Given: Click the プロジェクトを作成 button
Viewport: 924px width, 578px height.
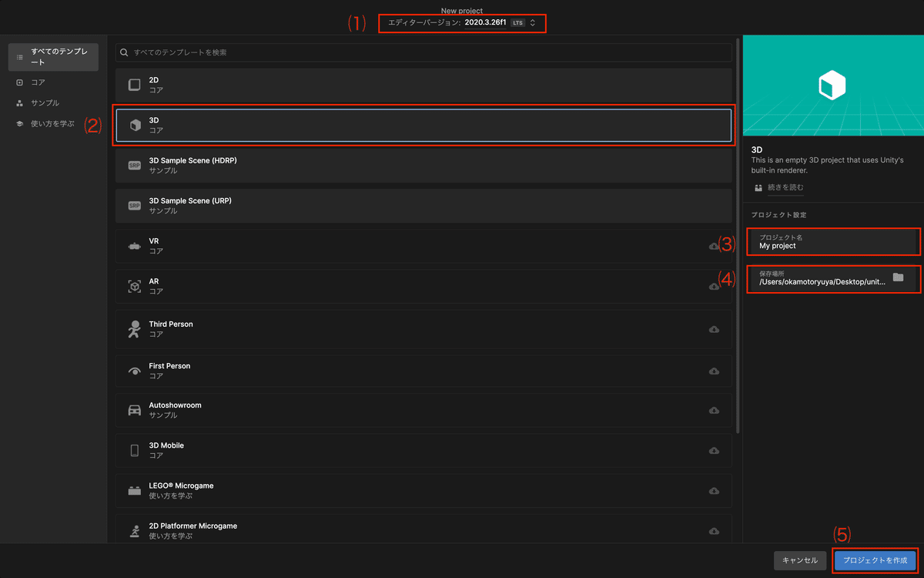Looking at the screenshot, I should pos(875,560).
